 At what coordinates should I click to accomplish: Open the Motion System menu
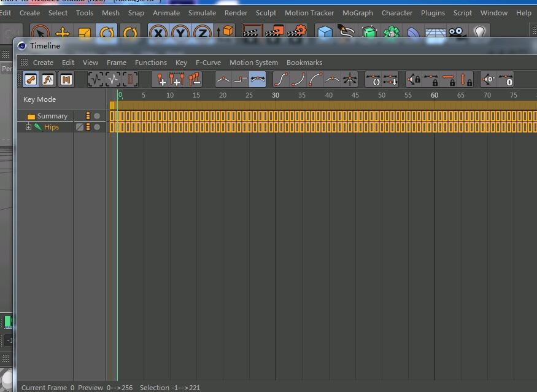tap(254, 63)
